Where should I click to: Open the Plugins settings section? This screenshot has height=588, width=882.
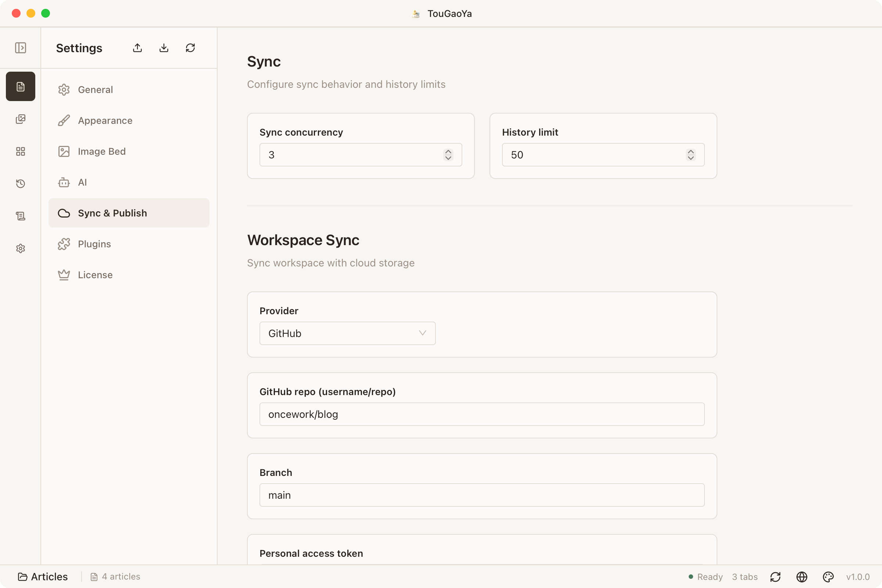129,244
